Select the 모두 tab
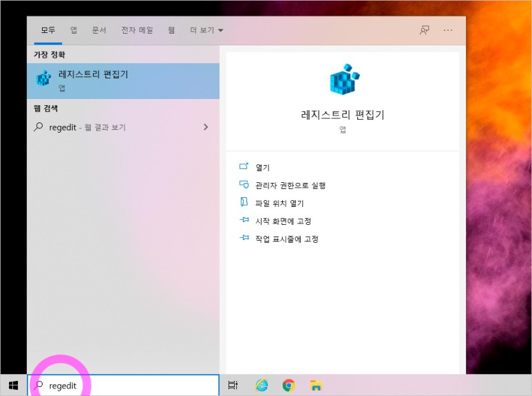Image resolution: width=532 pixels, height=396 pixels. pyautogui.click(x=48, y=30)
